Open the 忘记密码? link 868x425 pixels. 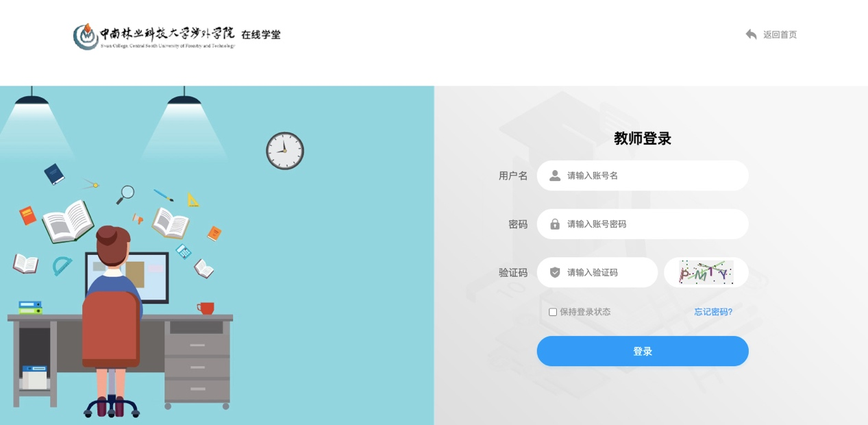[x=713, y=312]
